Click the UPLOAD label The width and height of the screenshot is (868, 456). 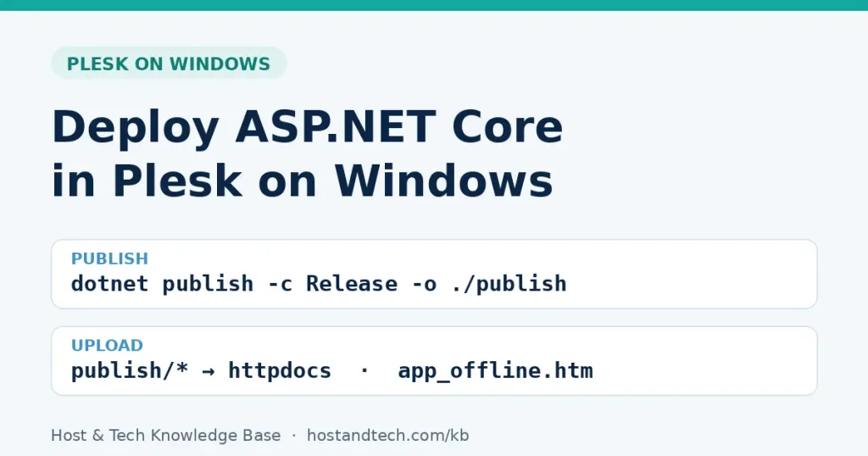107,345
